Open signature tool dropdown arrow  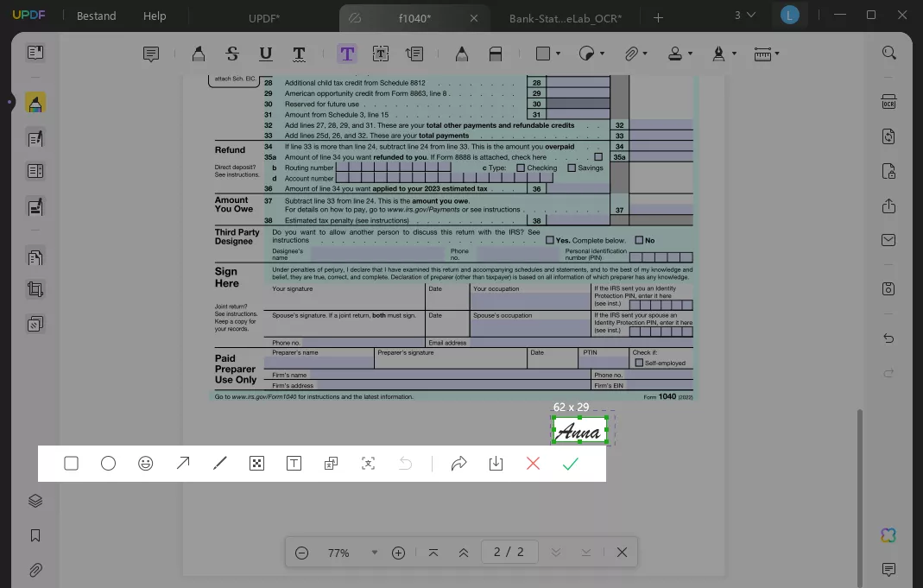pos(734,54)
